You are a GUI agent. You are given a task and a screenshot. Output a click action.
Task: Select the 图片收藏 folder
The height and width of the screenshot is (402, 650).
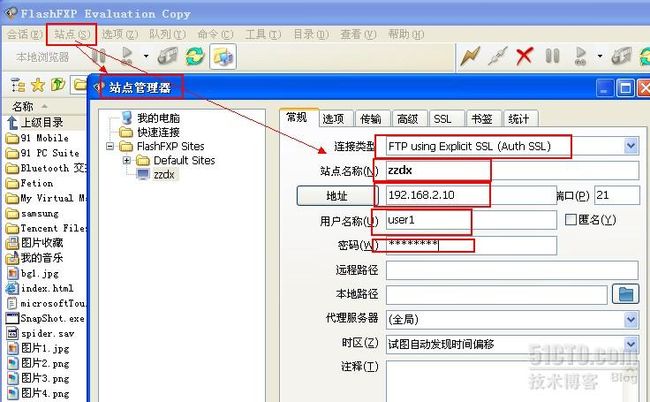tap(41, 242)
